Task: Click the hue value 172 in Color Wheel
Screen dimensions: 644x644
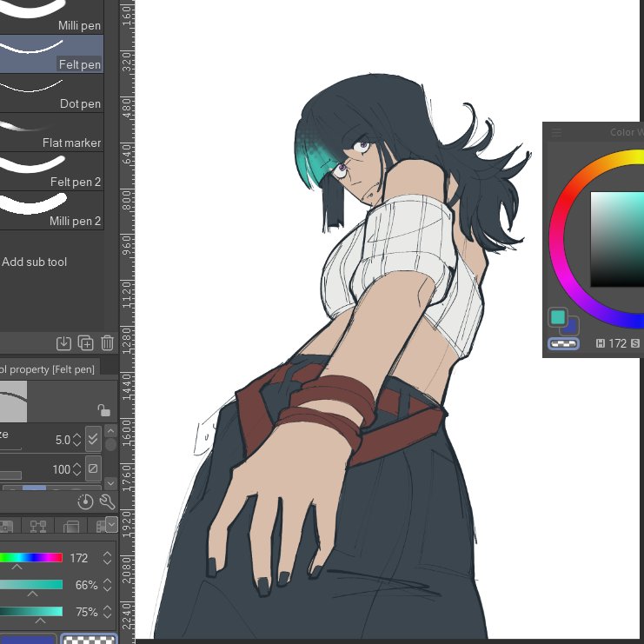Action: coord(617,343)
